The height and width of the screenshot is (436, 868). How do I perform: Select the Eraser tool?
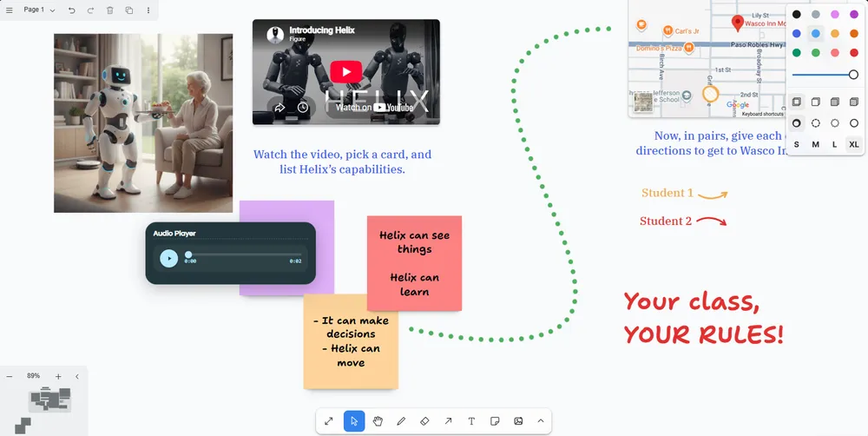(x=424, y=421)
